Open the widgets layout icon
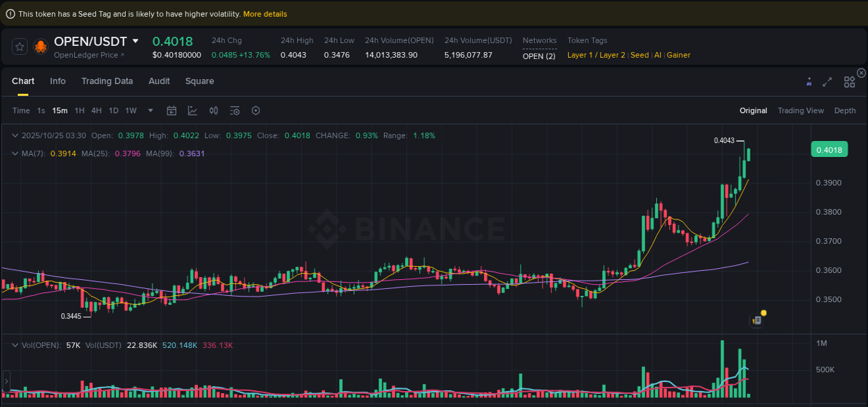 point(849,81)
